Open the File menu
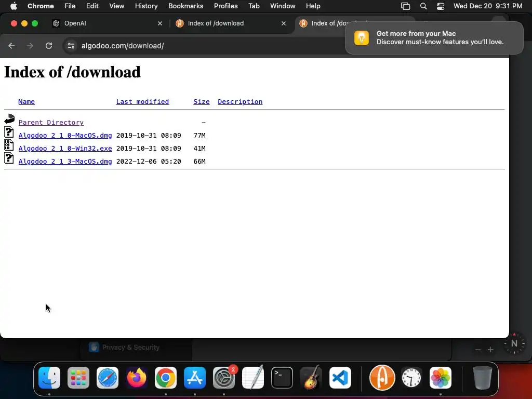532x399 pixels. [x=70, y=6]
